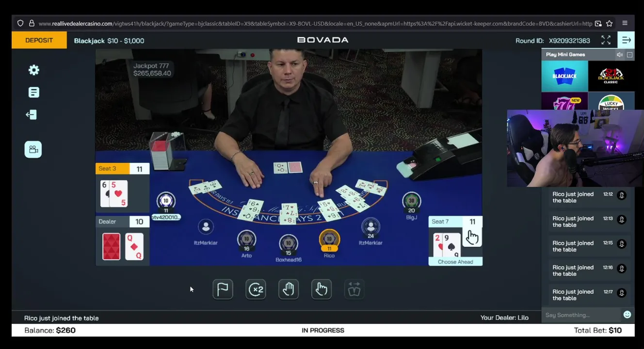The width and height of the screenshot is (644, 349).
Task: Open the game settings gear
Action: [x=33, y=70]
